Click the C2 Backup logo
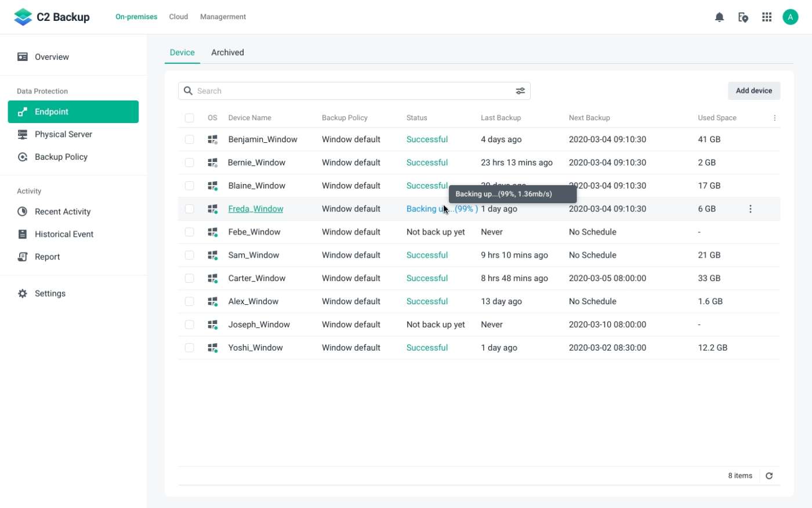 tap(52, 17)
